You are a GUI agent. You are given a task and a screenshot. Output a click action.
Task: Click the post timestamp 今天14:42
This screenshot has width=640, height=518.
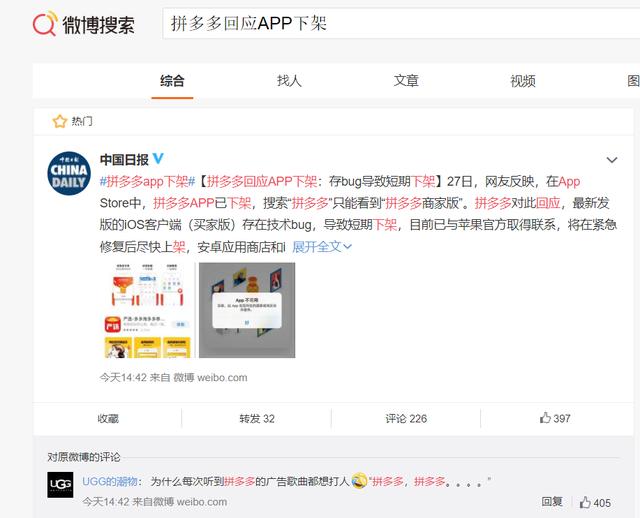pos(123,378)
